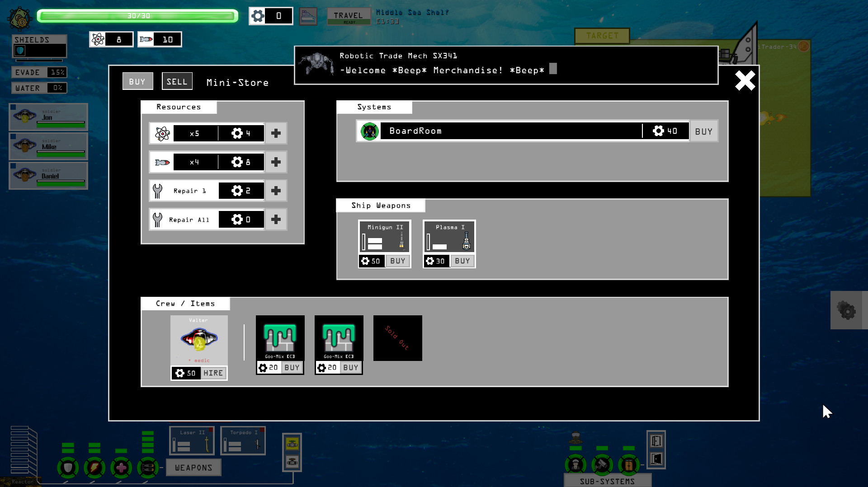Toggle the Torpedo I weapon tile
The width and height of the screenshot is (868, 487).
click(243, 440)
